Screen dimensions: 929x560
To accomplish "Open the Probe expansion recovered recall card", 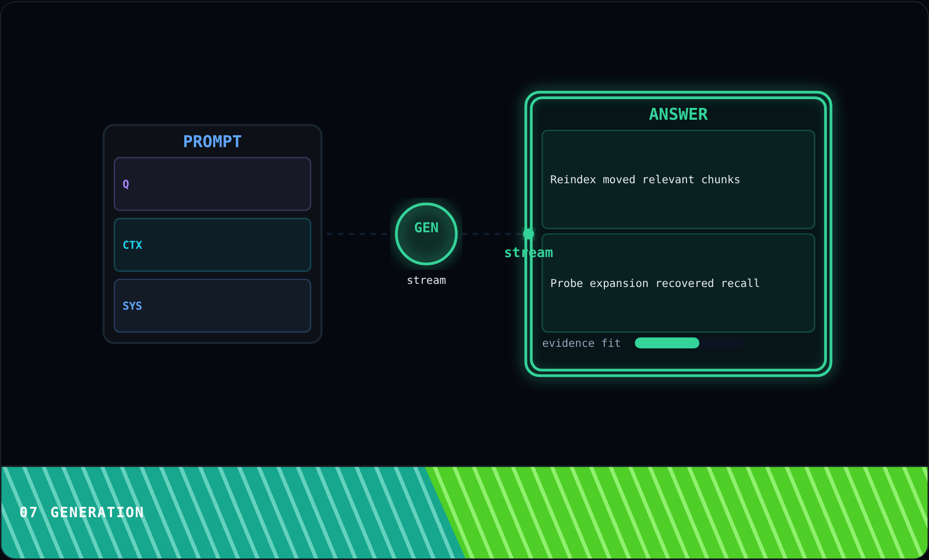I will coord(678,283).
